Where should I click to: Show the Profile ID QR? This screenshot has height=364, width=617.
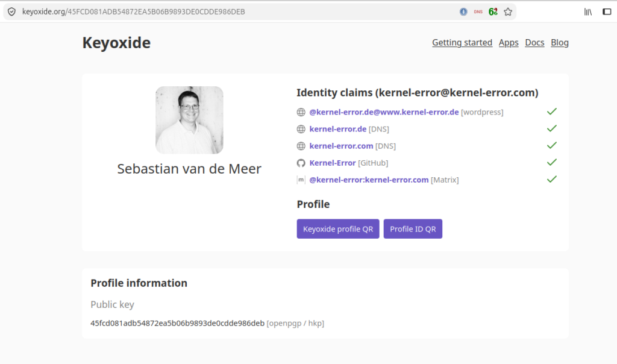pyautogui.click(x=413, y=229)
